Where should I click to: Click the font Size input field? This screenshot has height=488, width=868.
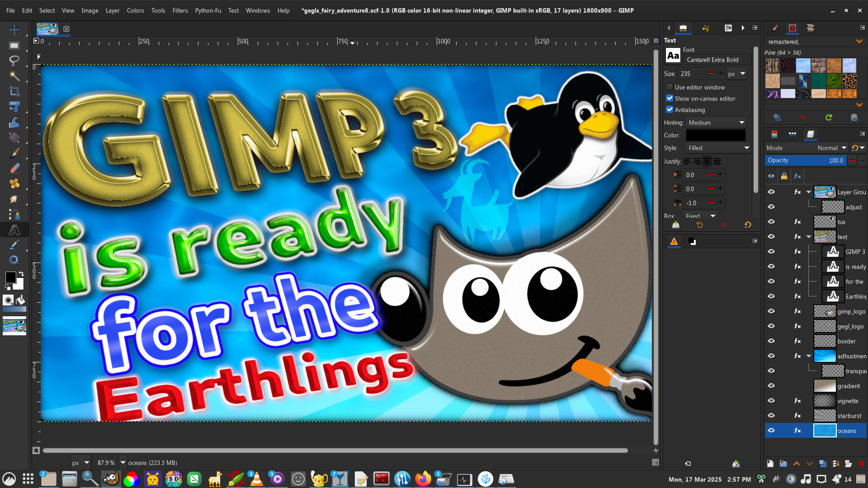coord(692,74)
